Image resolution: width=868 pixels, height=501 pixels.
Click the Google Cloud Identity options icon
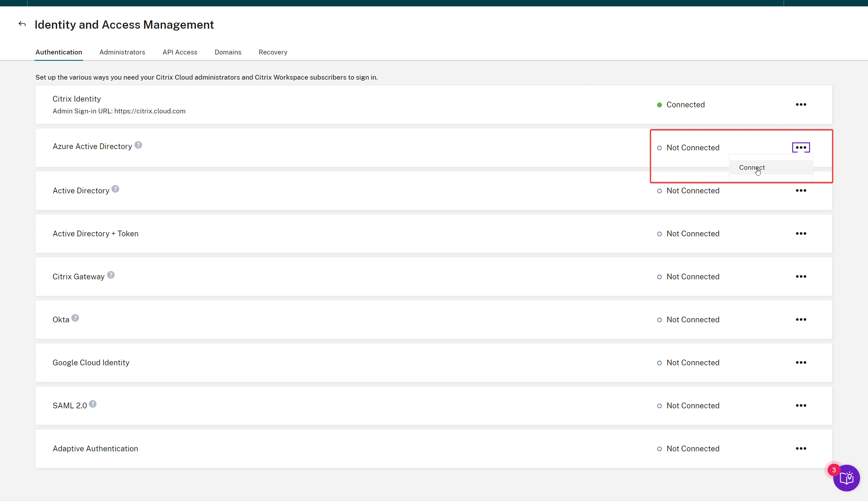801,363
